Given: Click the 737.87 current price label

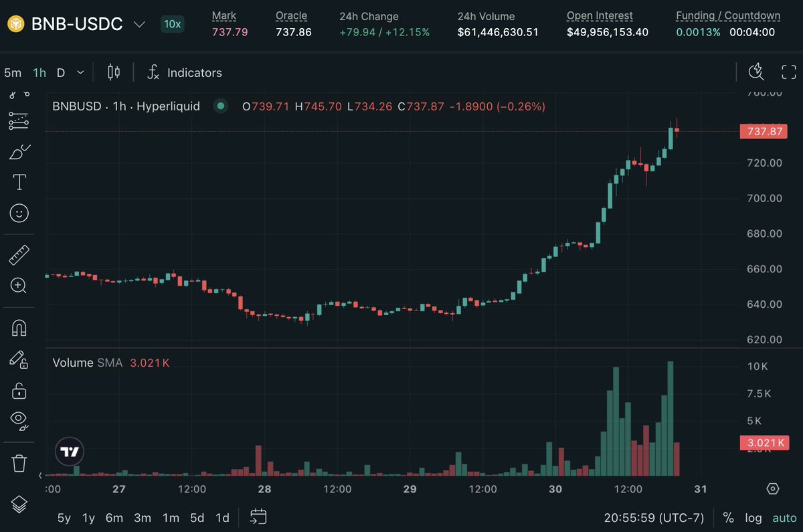Looking at the screenshot, I should (763, 131).
